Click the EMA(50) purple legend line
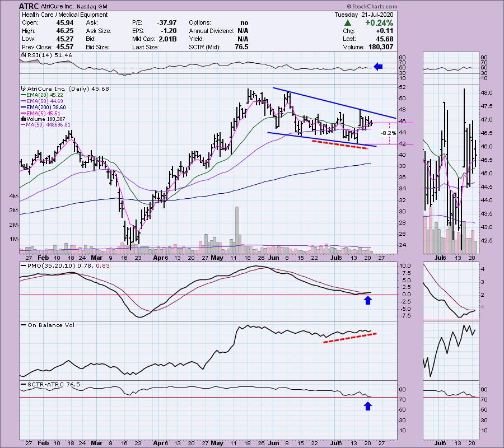Viewport: 504px width, 448px height. [23, 101]
